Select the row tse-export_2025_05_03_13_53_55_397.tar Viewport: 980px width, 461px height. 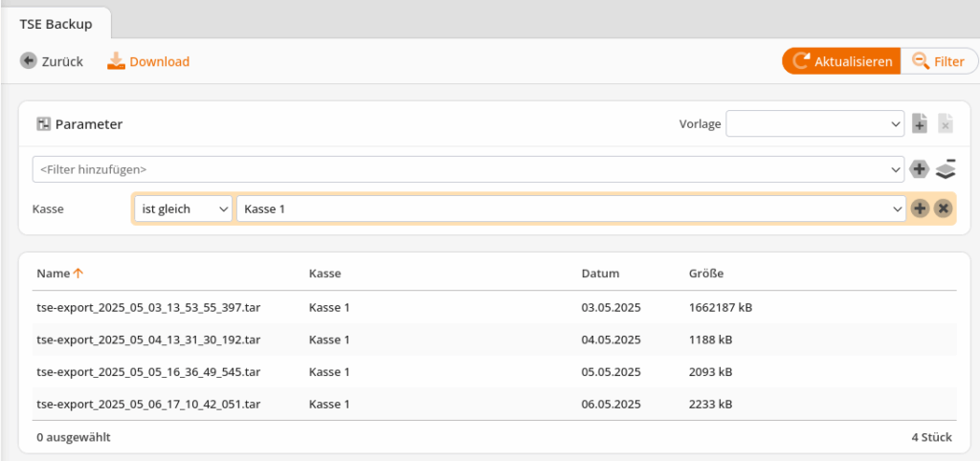pyautogui.click(x=494, y=307)
